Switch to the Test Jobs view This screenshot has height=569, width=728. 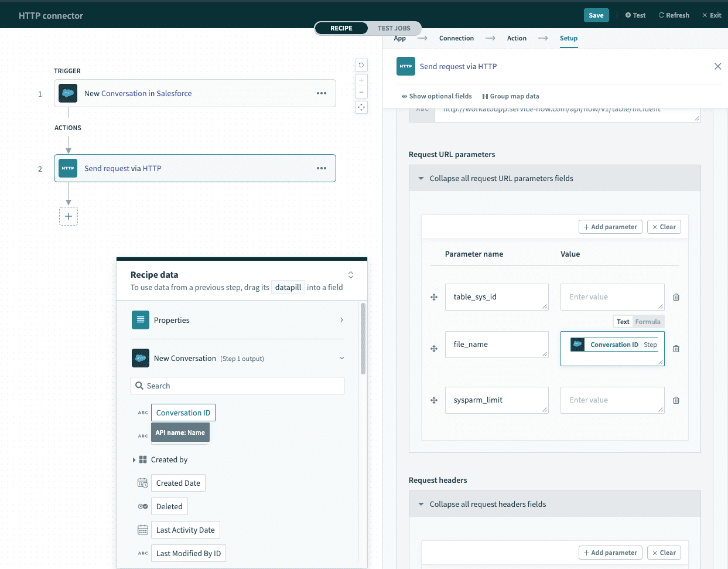394,28
